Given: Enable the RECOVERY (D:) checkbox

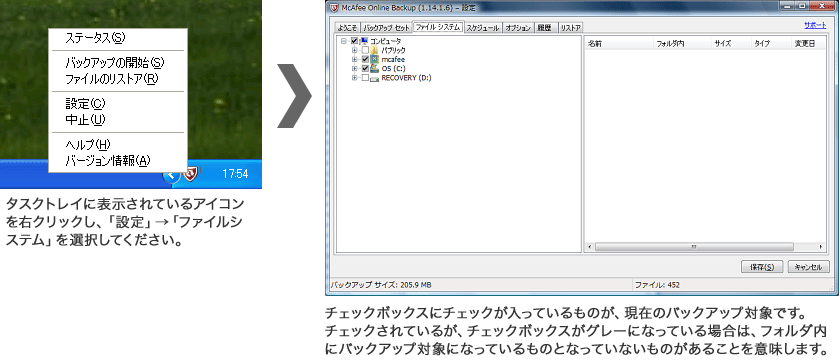Looking at the screenshot, I should [x=365, y=78].
